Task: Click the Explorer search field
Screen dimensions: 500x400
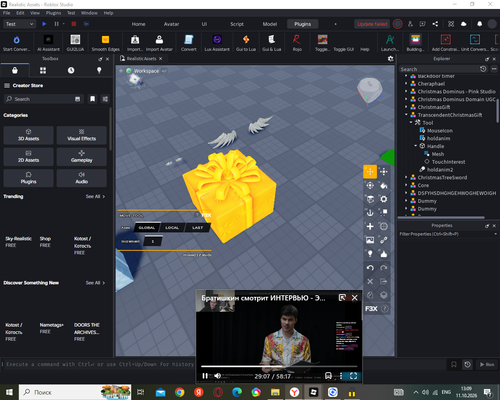Action: tap(439, 69)
